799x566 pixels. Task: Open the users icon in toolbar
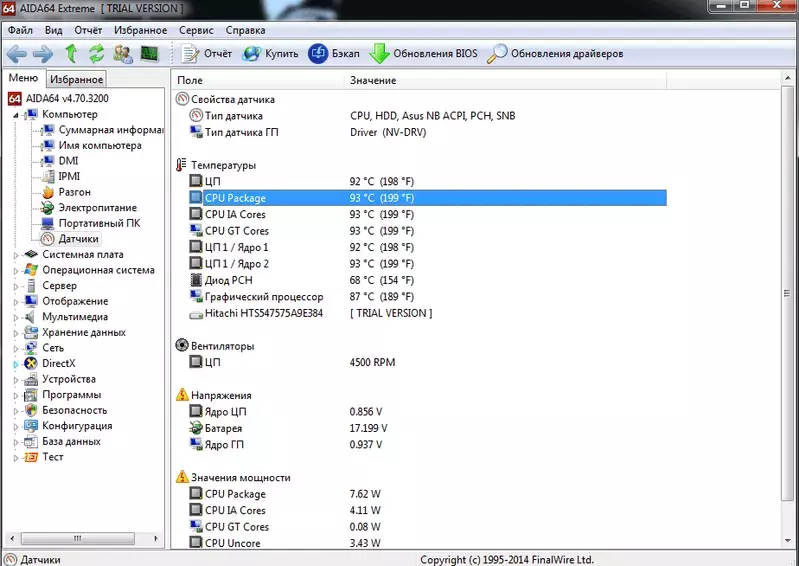pos(123,53)
